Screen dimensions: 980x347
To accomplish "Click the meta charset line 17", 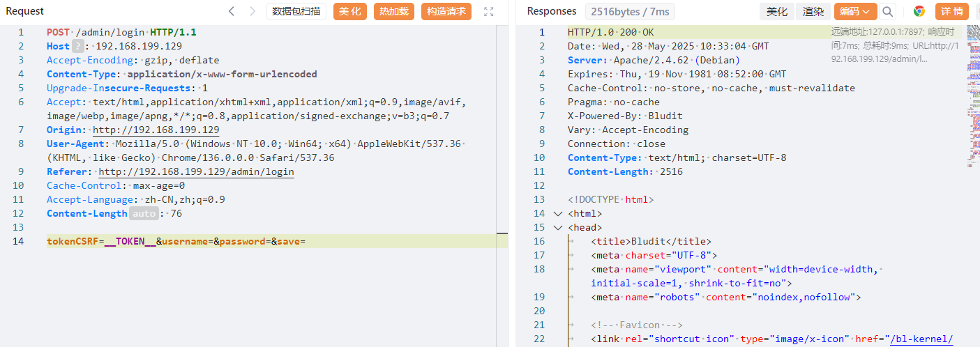I will pyautogui.click(x=654, y=255).
